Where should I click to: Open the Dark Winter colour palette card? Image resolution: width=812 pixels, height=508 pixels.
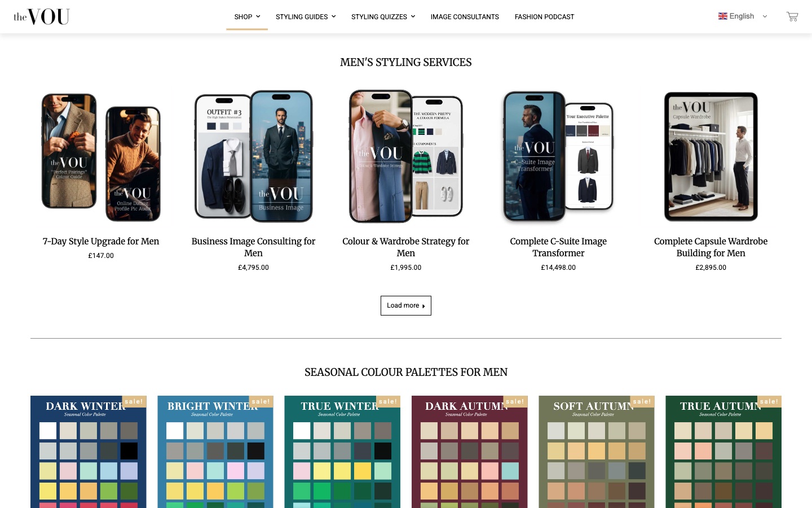(x=89, y=452)
